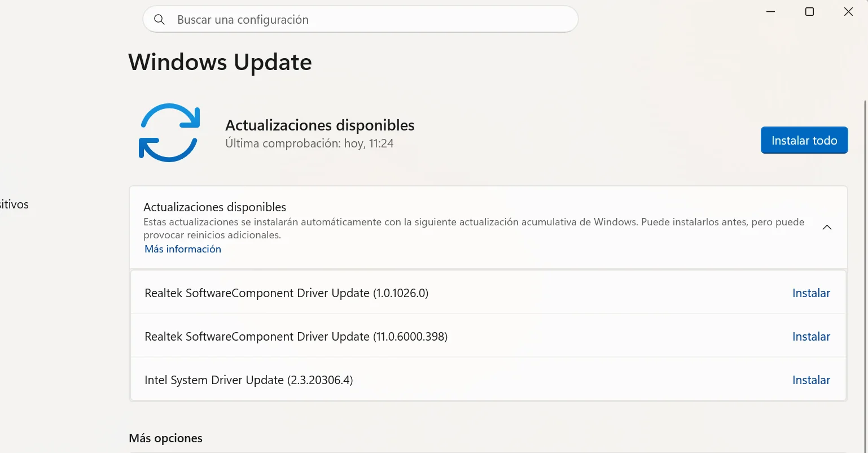Click the 'Actualizaciones disponibles' expander header text
This screenshot has width=868, height=453.
point(215,207)
